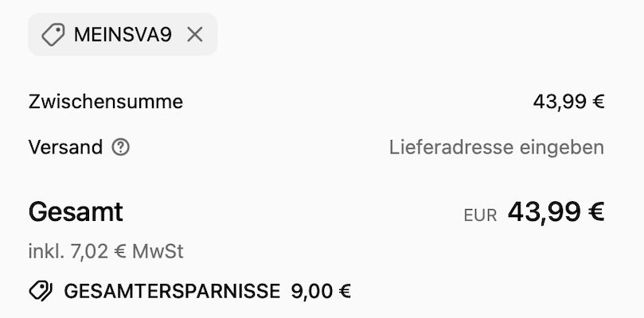
Task: Click the MwSt abbreviation
Action: [158, 252]
